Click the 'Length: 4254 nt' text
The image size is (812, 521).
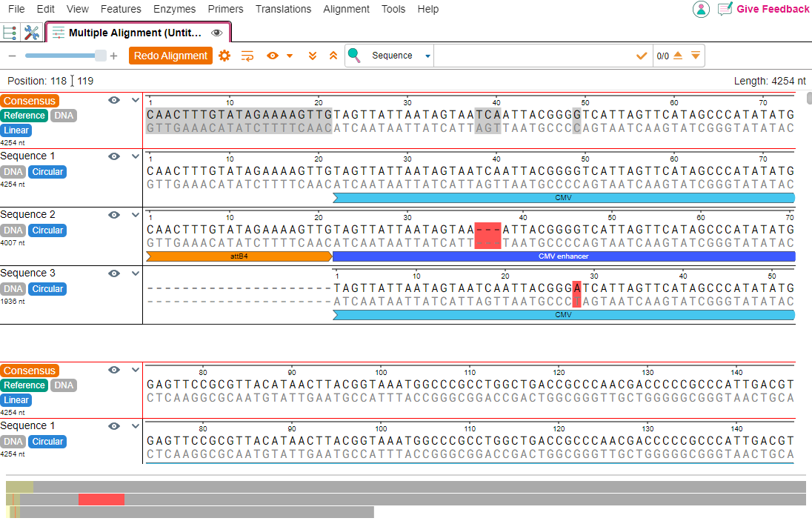click(x=770, y=81)
